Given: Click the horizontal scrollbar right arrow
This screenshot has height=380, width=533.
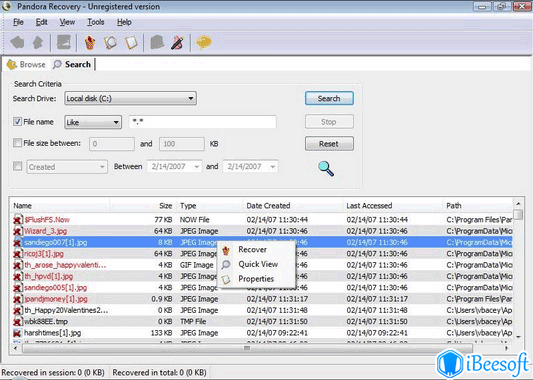Looking at the screenshot, I should pyautogui.click(x=506, y=348).
